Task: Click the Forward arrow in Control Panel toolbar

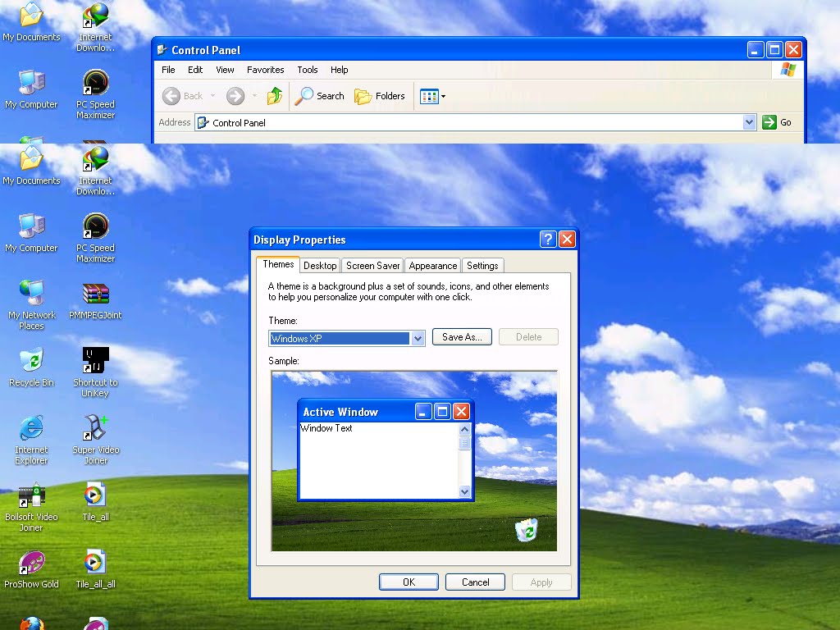Action: (235, 96)
